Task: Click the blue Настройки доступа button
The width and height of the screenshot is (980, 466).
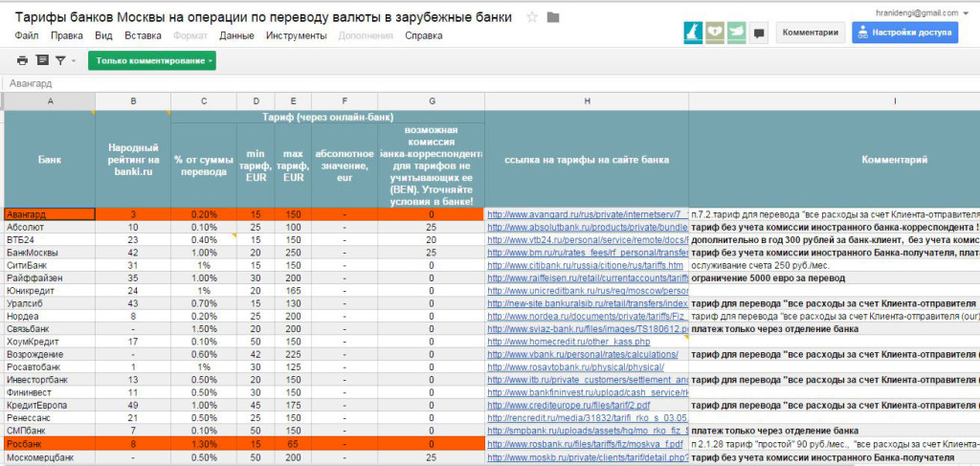Action: click(903, 32)
